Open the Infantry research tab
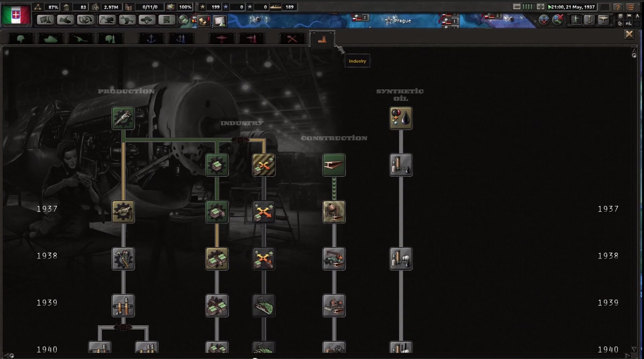 click(x=21, y=39)
